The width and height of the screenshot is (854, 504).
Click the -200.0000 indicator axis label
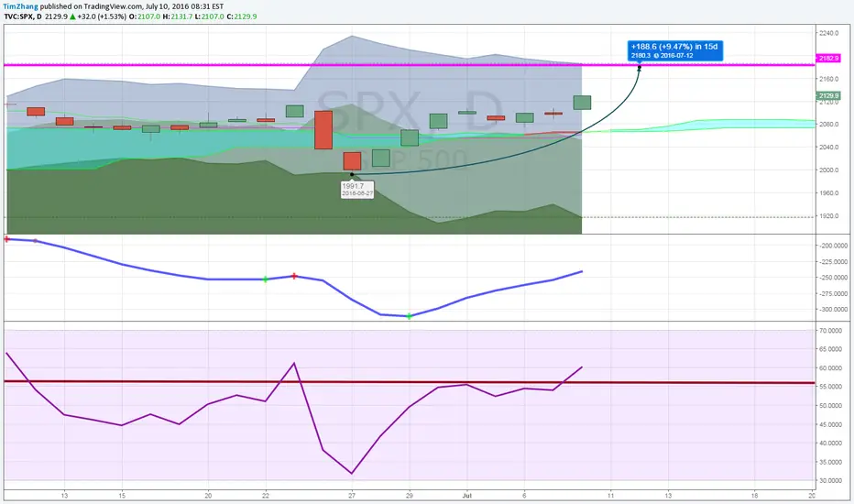point(833,246)
